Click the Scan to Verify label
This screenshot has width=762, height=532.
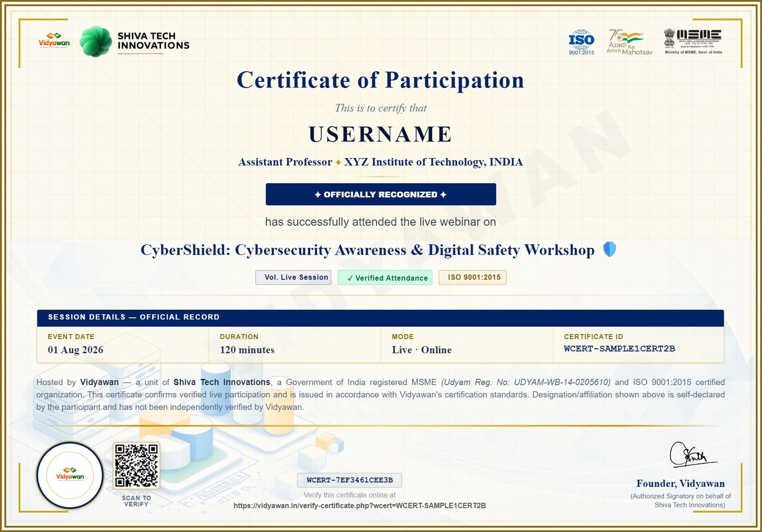tap(136, 501)
